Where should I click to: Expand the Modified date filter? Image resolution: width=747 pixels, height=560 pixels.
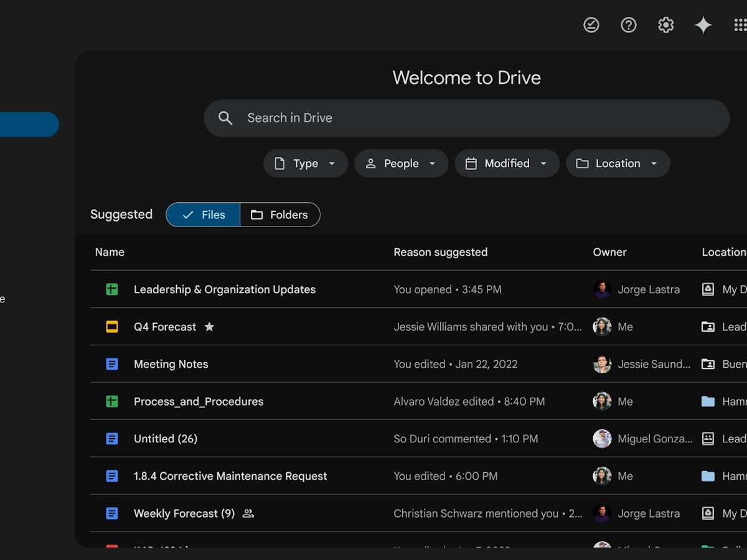(507, 164)
